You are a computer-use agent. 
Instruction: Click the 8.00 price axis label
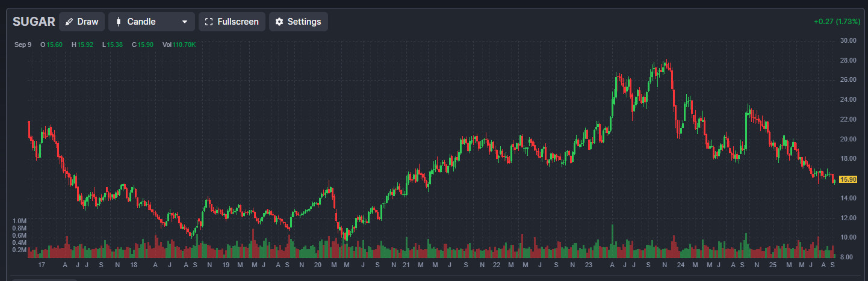point(846,258)
